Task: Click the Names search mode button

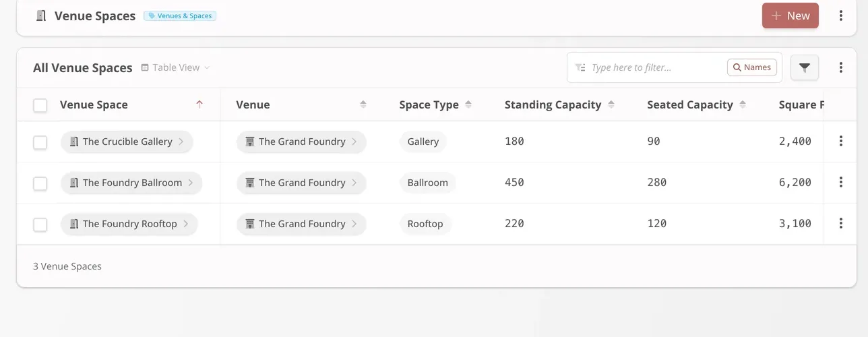Action: (752, 67)
